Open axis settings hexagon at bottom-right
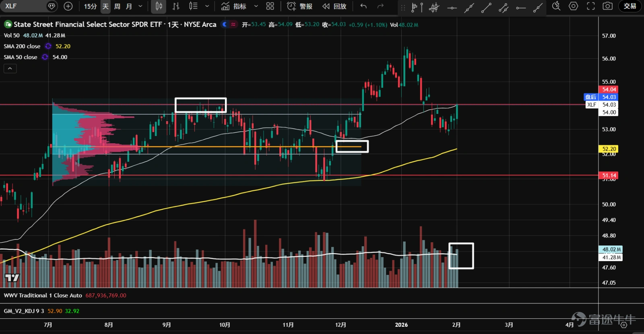The width and height of the screenshot is (644, 334). 623,325
